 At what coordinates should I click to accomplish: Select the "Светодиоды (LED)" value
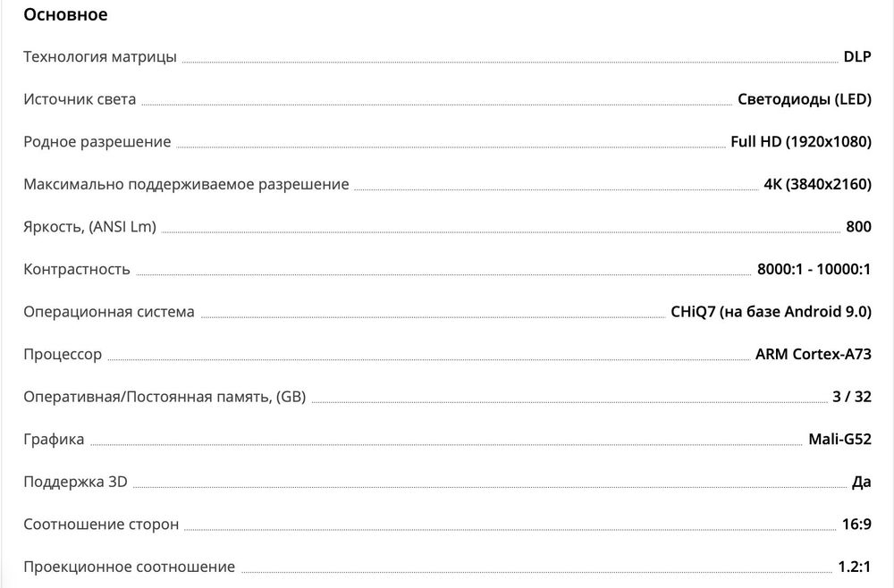tap(804, 99)
